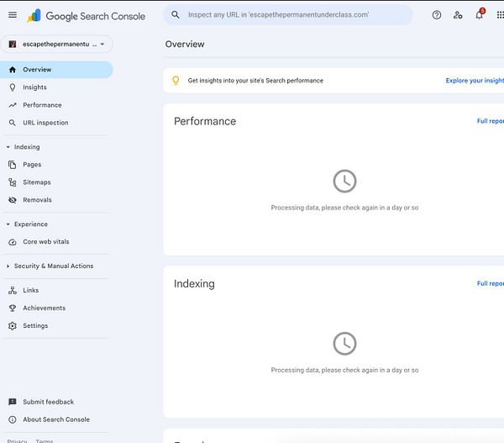
Task: Select Overview in the sidebar
Action: pyautogui.click(x=56, y=70)
